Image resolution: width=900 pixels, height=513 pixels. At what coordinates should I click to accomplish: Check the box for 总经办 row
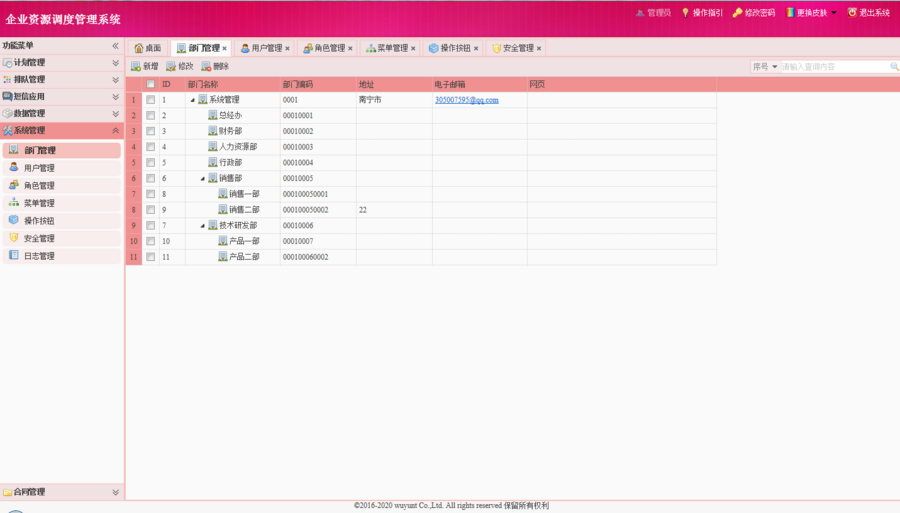(x=150, y=115)
